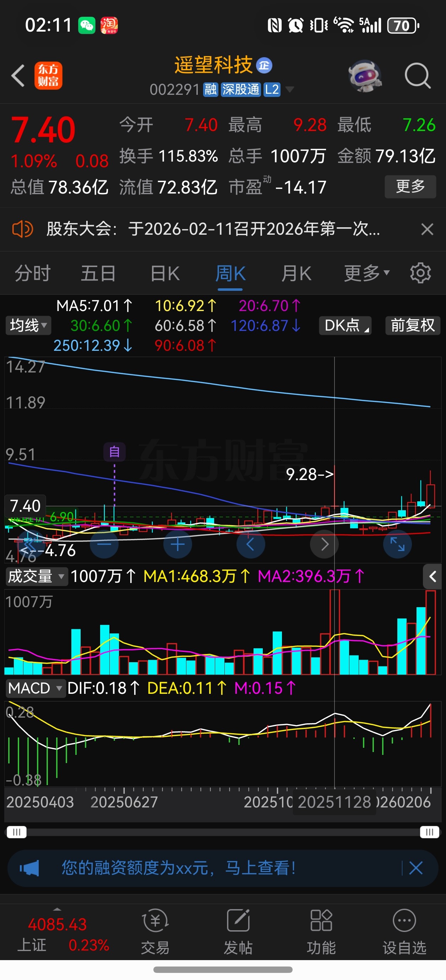Tap the megaphone icon in financing banner

click(30, 868)
